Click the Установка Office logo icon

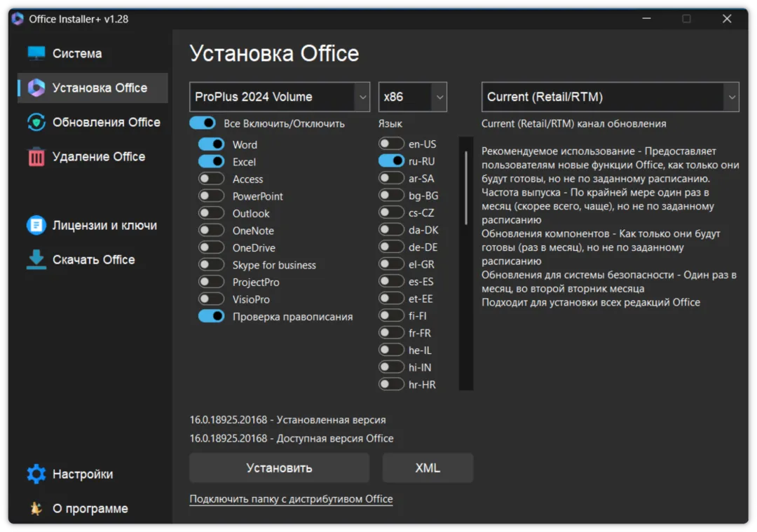(x=36, y=88)
